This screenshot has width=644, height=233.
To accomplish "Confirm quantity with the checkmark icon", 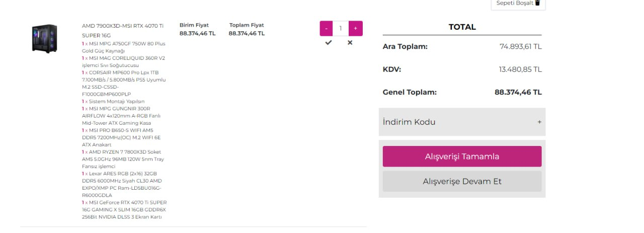I will [x=329, y=43].
